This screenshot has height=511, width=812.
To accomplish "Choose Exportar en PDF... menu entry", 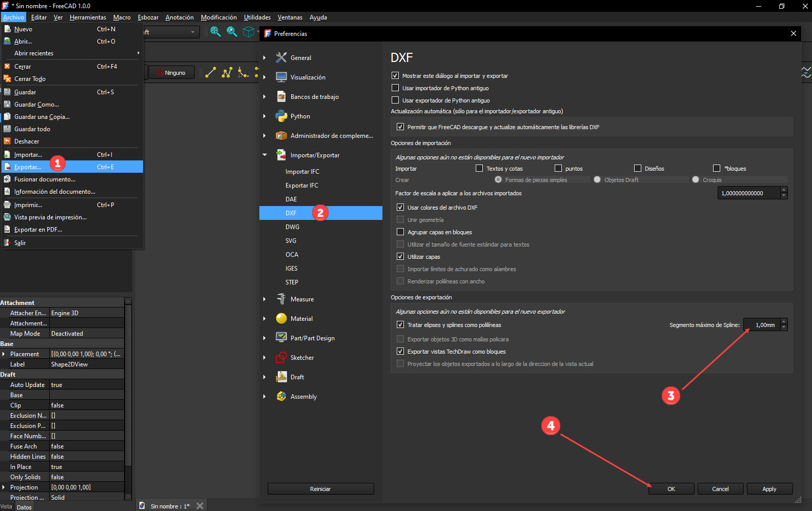I will coord(72,230).
